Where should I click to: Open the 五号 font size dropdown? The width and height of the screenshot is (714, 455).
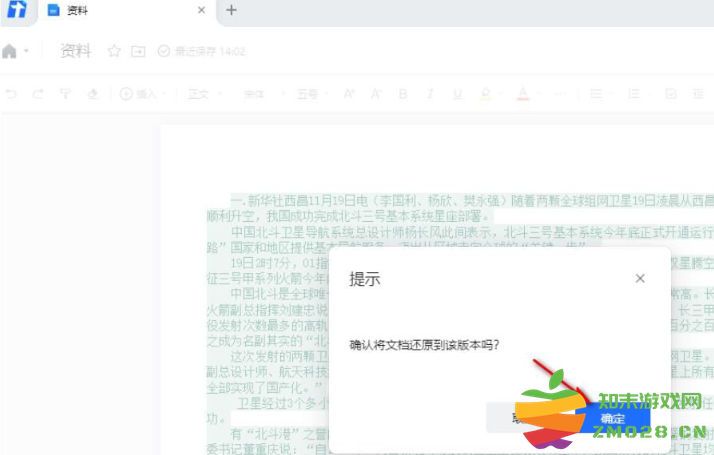[x=312, y=94]
